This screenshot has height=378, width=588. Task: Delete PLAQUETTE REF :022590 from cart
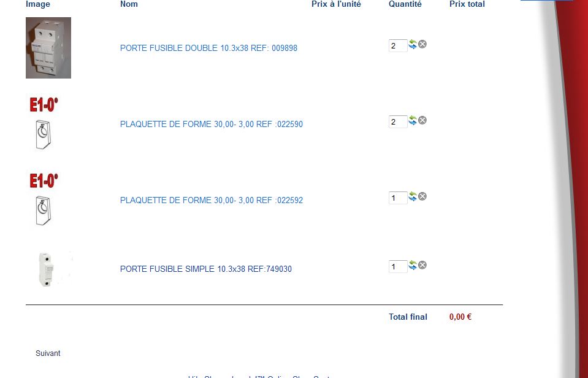pyautogui.click(x=422, y=120)
